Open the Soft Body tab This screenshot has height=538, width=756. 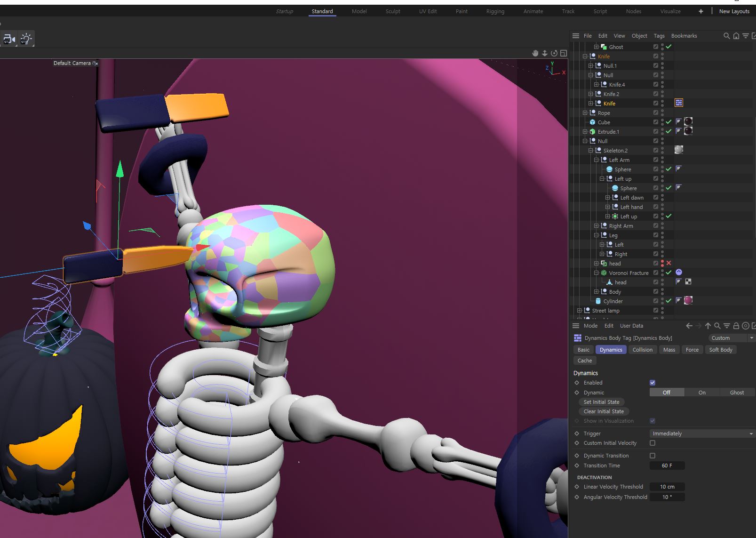[x=721, y=350]
